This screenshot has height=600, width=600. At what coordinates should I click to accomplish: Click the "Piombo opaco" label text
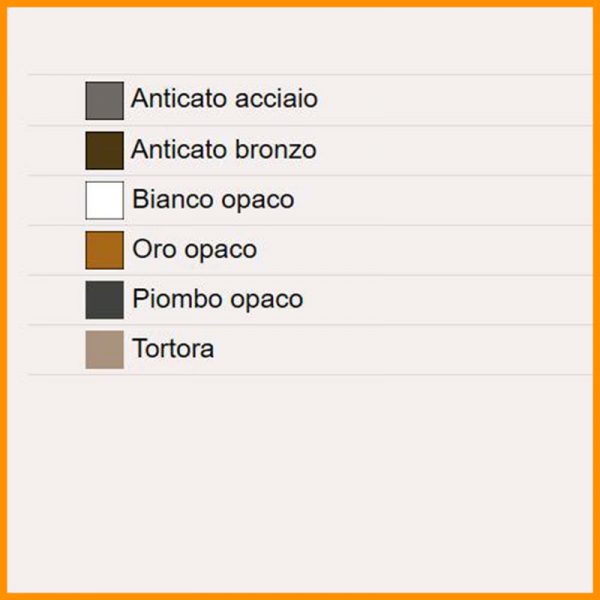pyautogui.click(x=217, y=300)
